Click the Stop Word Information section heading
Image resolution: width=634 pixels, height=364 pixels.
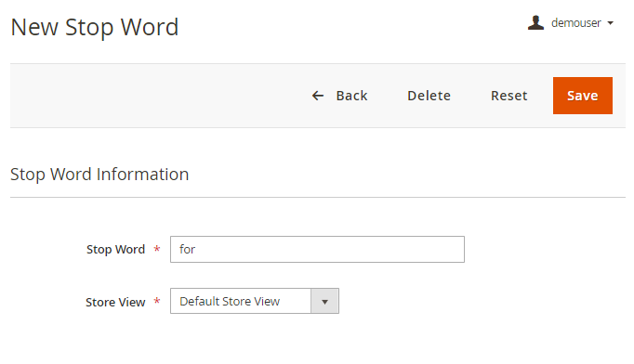point(99,175)
